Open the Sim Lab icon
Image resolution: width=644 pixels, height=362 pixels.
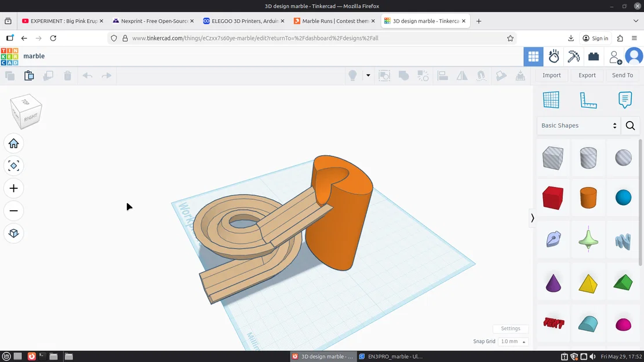point(554,57)
